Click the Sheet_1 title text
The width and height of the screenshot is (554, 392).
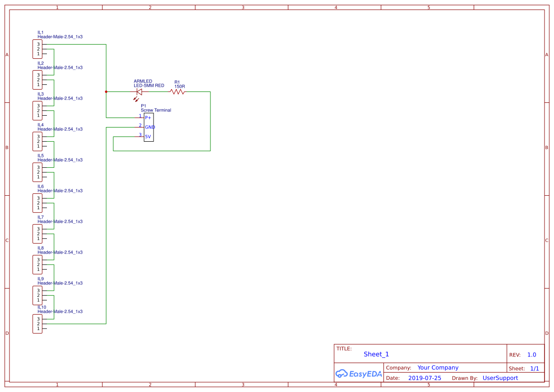tap(376, 354)
